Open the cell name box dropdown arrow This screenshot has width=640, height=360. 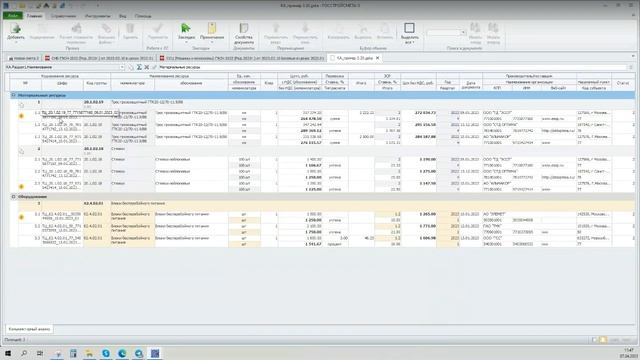(x=122, y=67)
